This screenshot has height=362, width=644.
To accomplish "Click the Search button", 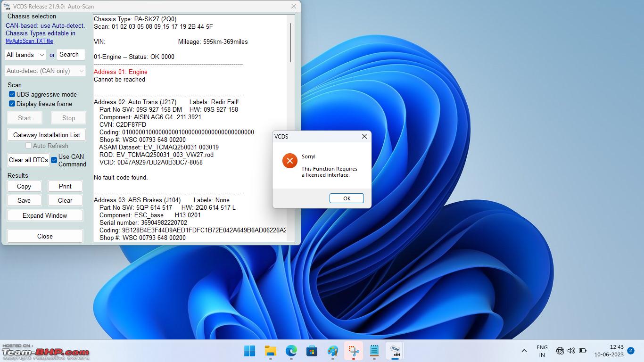I will point(71,55).
